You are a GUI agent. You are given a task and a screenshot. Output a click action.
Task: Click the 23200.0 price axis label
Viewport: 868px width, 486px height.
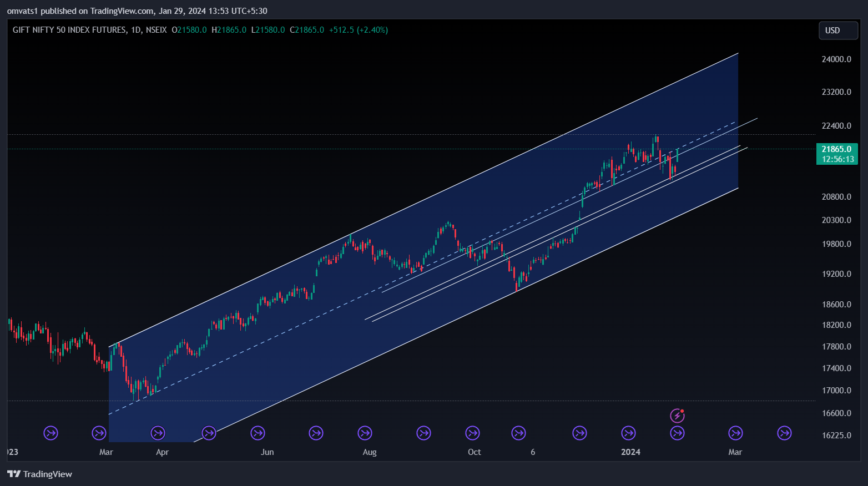coord(836,92)
